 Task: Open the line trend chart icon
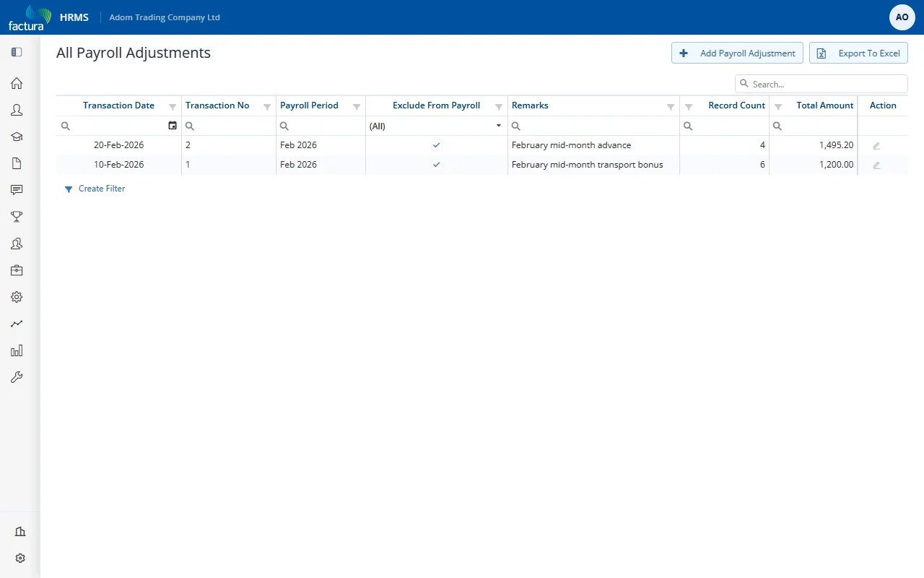[x=17, y=324]
